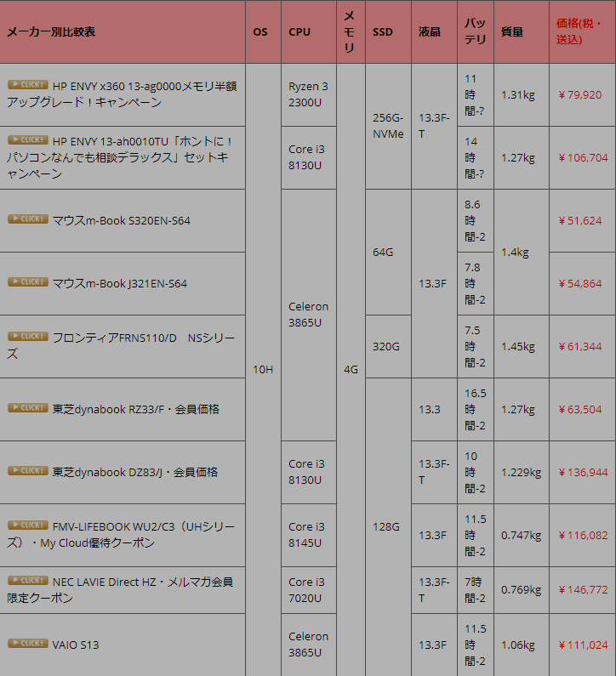Hit the CLICK badge next to m-Book S320EN-S64
616x676 pixels.
(x=28, y=219)
